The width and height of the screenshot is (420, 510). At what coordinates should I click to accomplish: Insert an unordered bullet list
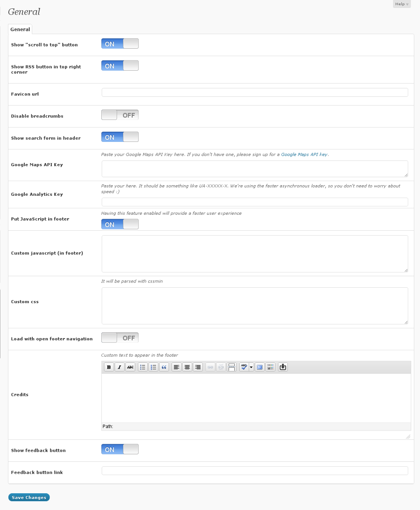point(143,367)
